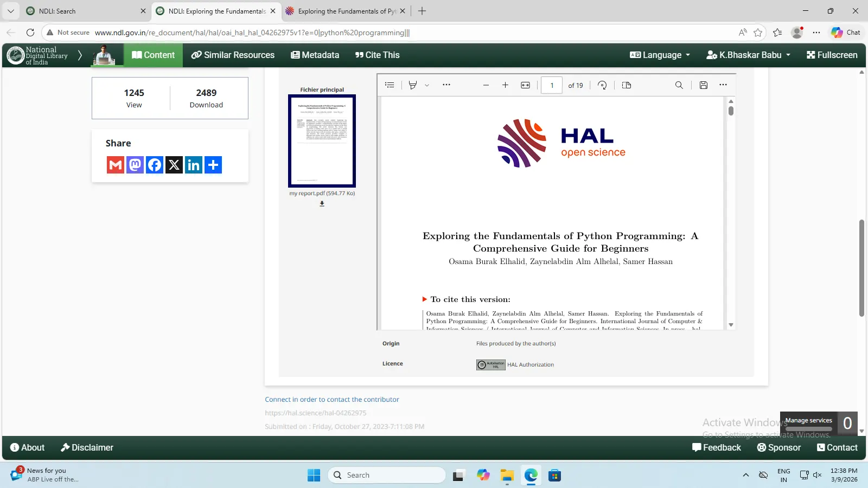Select the PDF highlight tool
The width and height of the screenshot is (868, 488).
point(413,85)
